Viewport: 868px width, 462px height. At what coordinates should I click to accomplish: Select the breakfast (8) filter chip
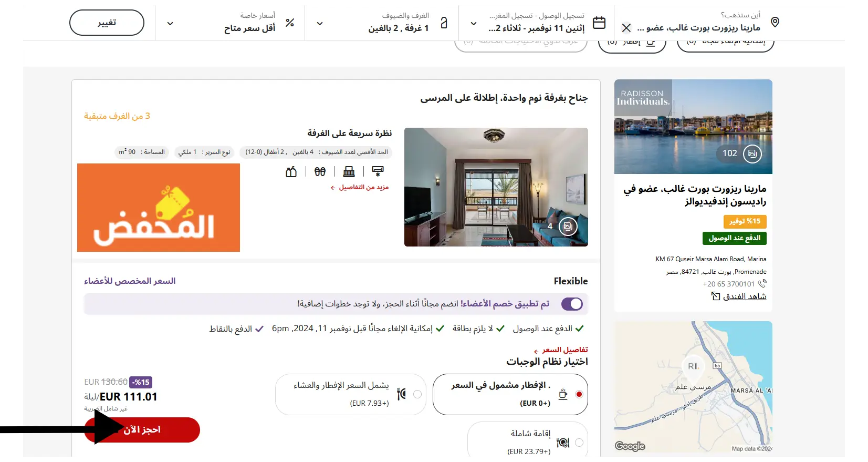(x=632, y=43)
